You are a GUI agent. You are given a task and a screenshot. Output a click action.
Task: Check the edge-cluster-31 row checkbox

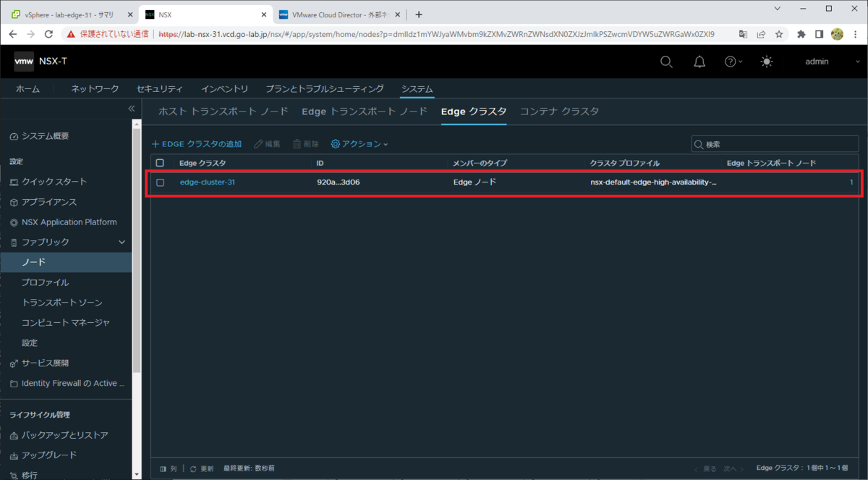coord(160,182)
